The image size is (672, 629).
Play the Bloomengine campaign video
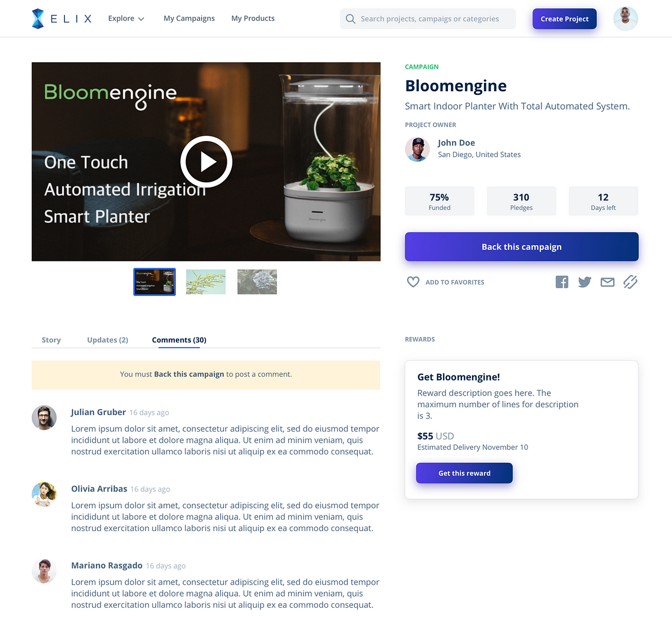coord(206,162)
